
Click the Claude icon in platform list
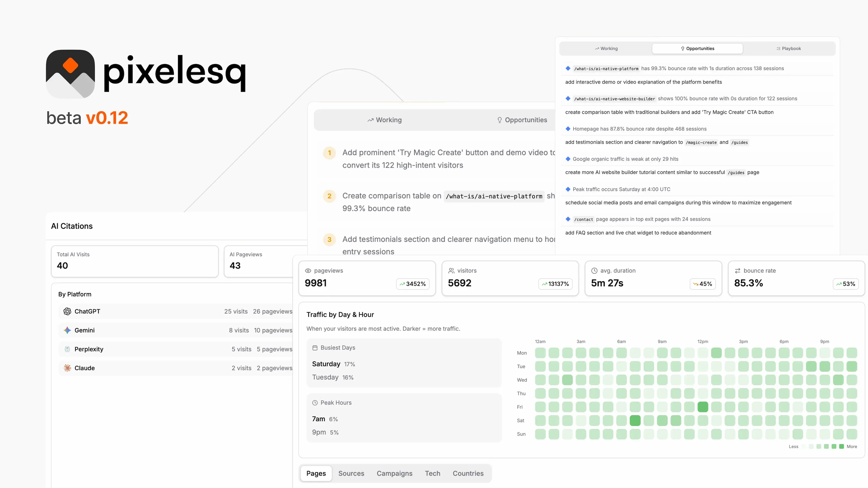click(x=67, y=368)
